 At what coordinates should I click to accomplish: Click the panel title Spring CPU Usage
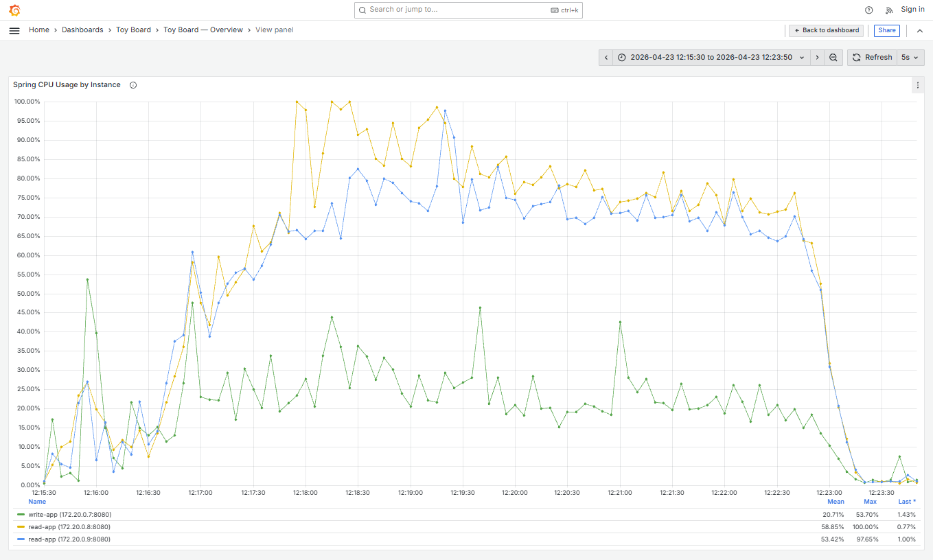point(67,85)
